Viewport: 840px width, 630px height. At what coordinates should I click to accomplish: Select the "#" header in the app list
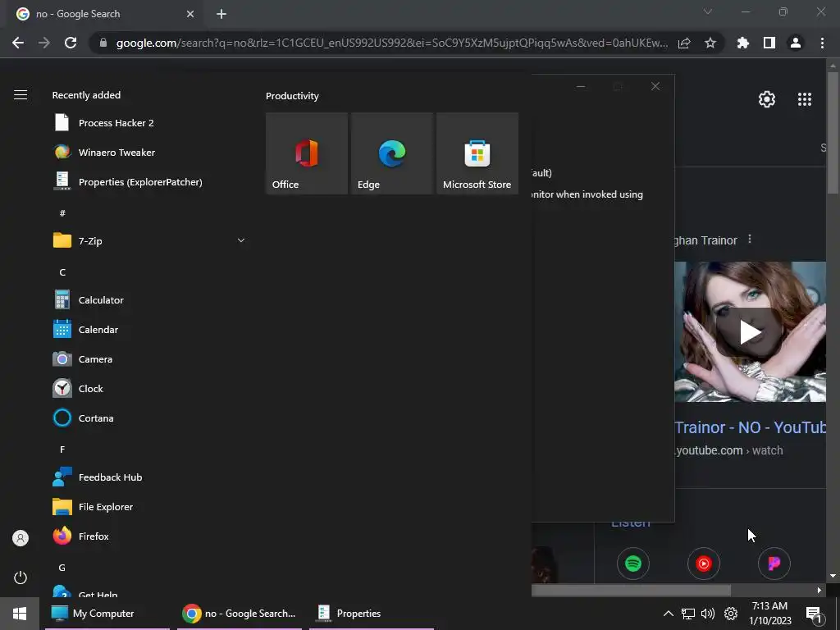62,213
